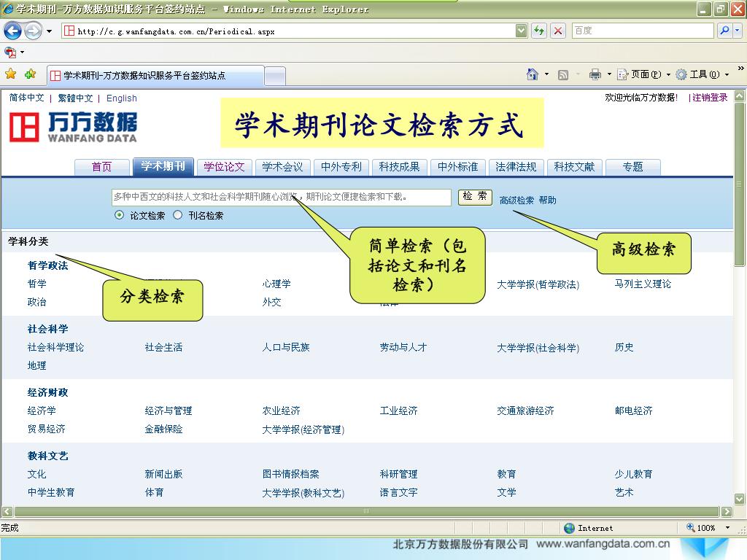Expand the Home button dropdown arrow

[546, 74]
